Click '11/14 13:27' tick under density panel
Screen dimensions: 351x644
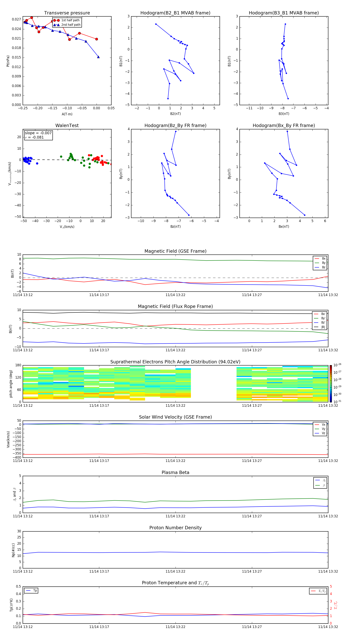pyautogui.click(x=252, y=571)
